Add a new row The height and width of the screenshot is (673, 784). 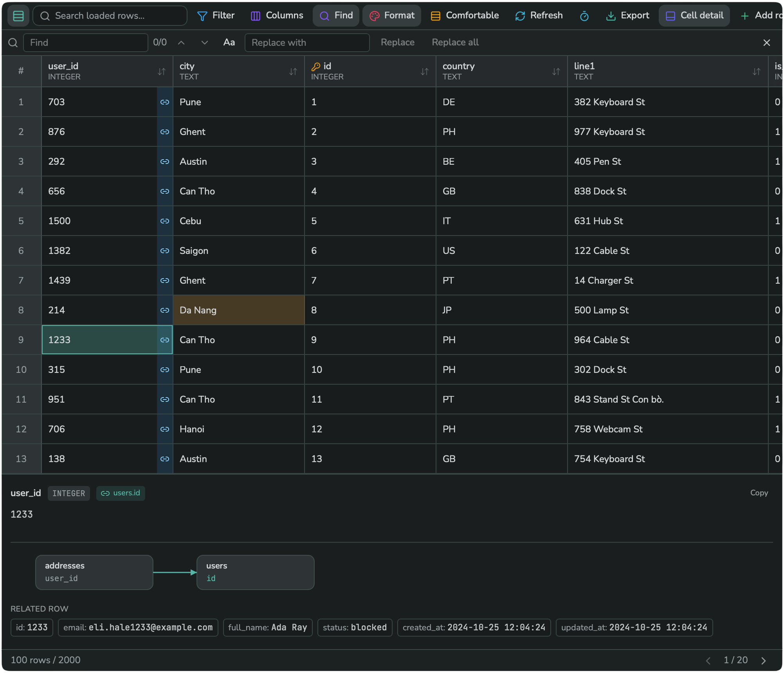tap(761, 16)
